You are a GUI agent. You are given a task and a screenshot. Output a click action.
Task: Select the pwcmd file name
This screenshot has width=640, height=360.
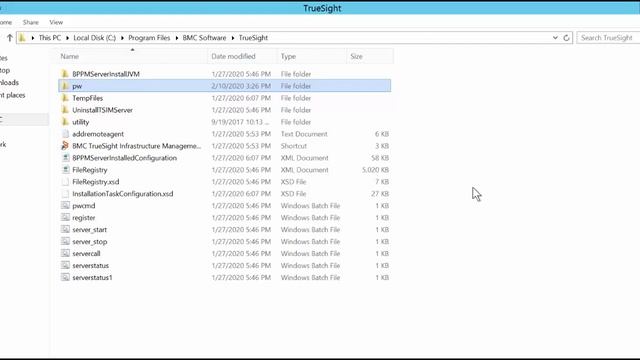[x=84, y=206]
